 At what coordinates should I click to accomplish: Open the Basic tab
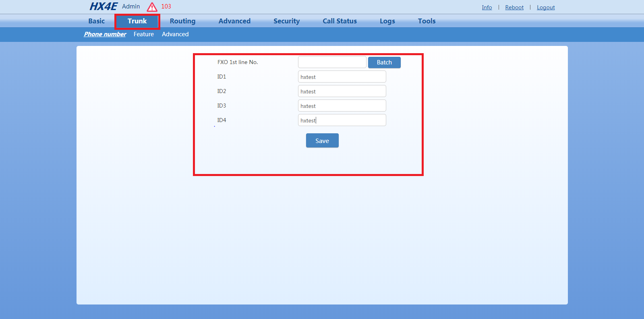point(96,21)
